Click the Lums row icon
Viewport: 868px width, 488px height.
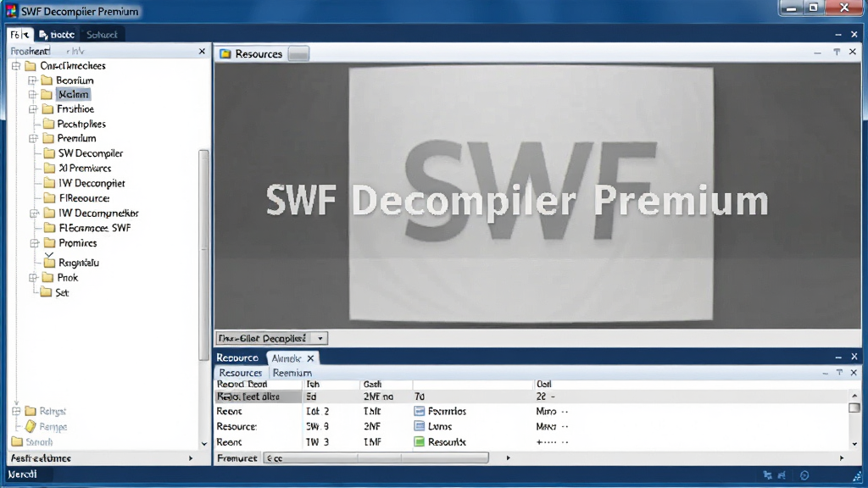point(420,427)
